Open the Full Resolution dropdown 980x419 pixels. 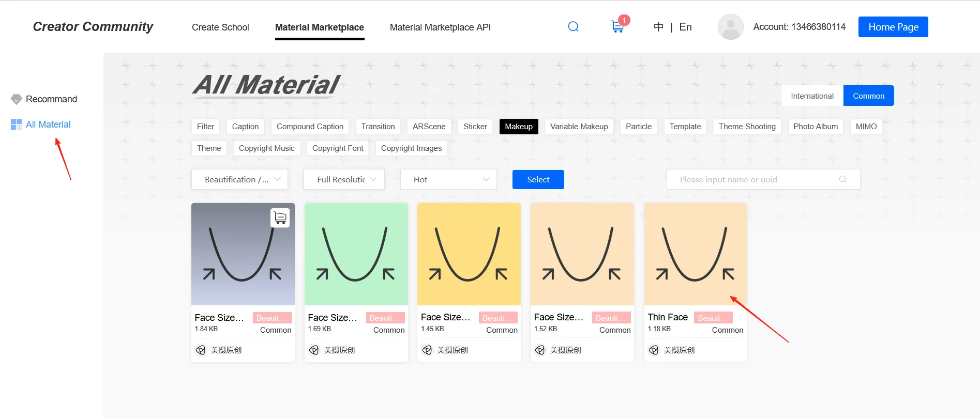click(x=344, y=180)
